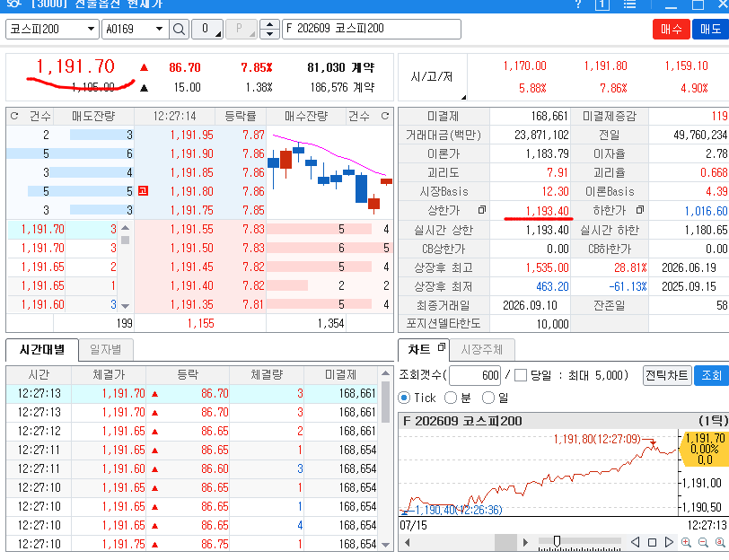Reset the chart zoom with the auto magnifier
Image resolution: width=729 pixels, height=560 pixels.
click(x=720, y=542)
